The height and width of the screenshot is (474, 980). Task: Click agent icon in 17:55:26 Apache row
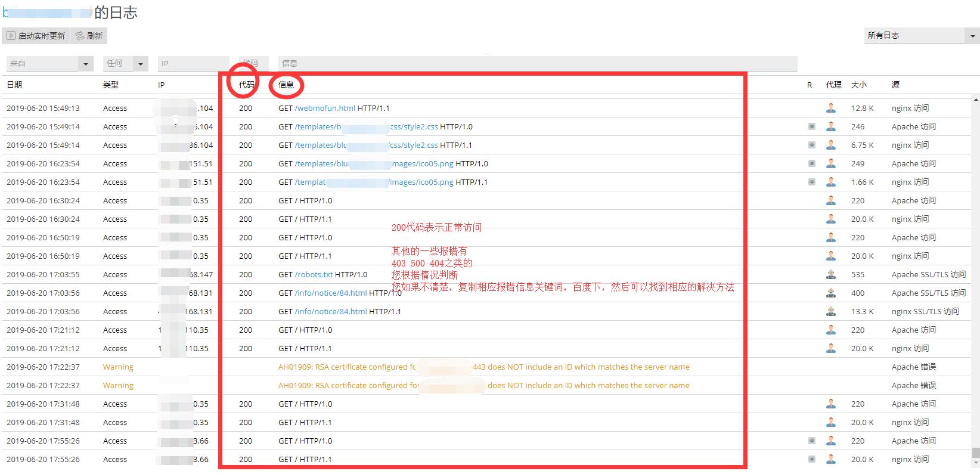pos(831,441)
